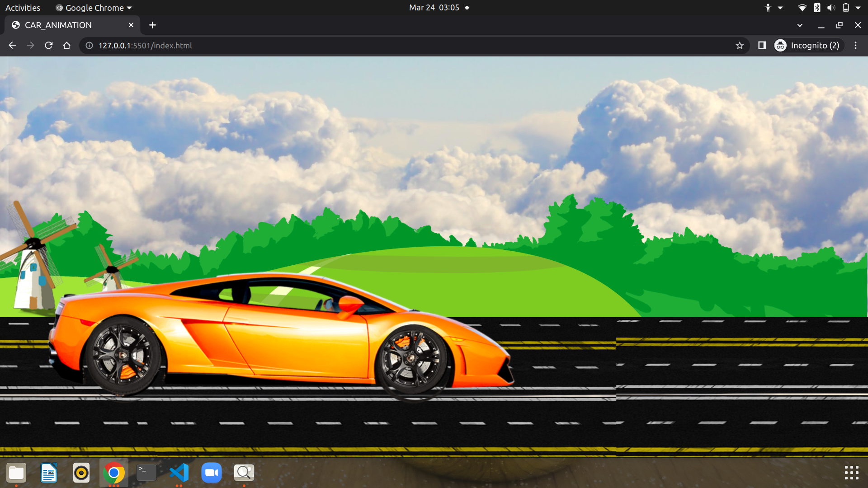Open Zoom from the dock
Image resolution: width=868 pixels, height=488 pixels.
(212, 473)
